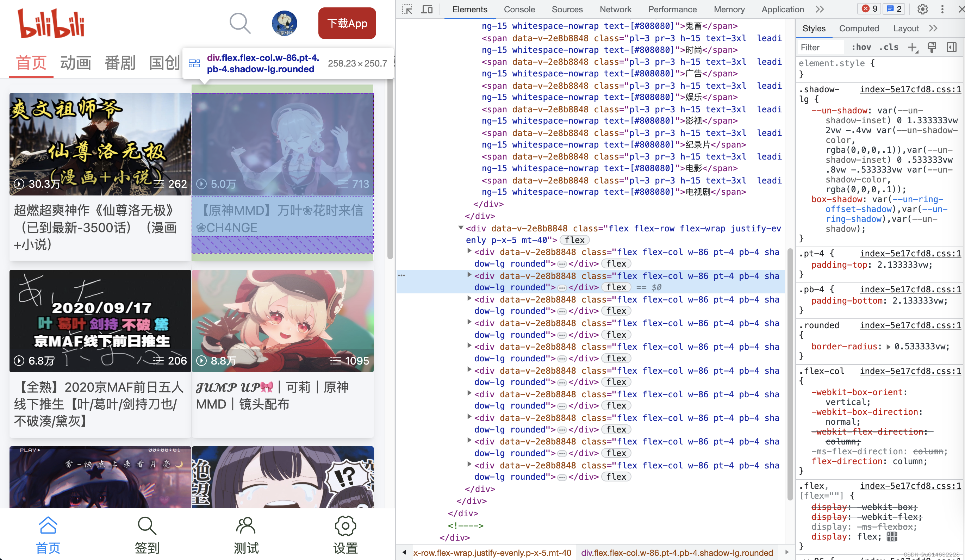This screenshot has width=965, height=560.
Task: Show more DevTools tabs chevron
Action: (x=820, y=9)
